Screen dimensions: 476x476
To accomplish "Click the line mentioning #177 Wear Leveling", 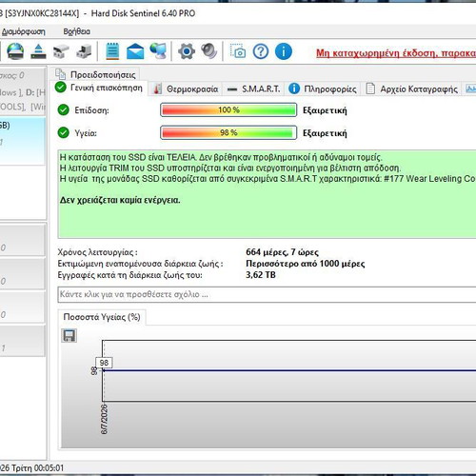I will coord(268,179).
